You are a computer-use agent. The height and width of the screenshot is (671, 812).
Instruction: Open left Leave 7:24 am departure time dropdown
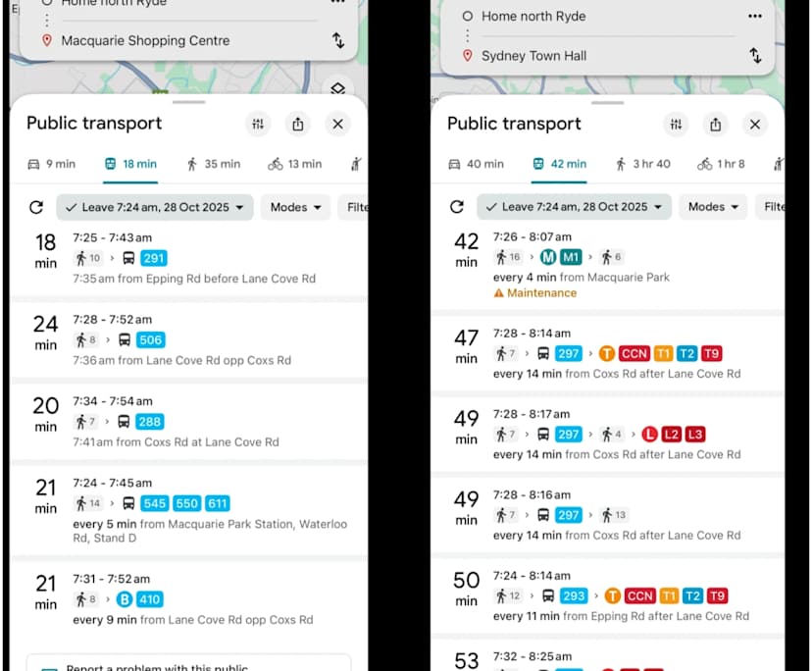pos(155,207)
